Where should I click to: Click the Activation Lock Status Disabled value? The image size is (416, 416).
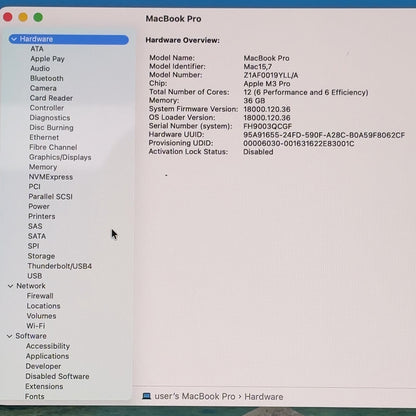(x=258, y=152)
